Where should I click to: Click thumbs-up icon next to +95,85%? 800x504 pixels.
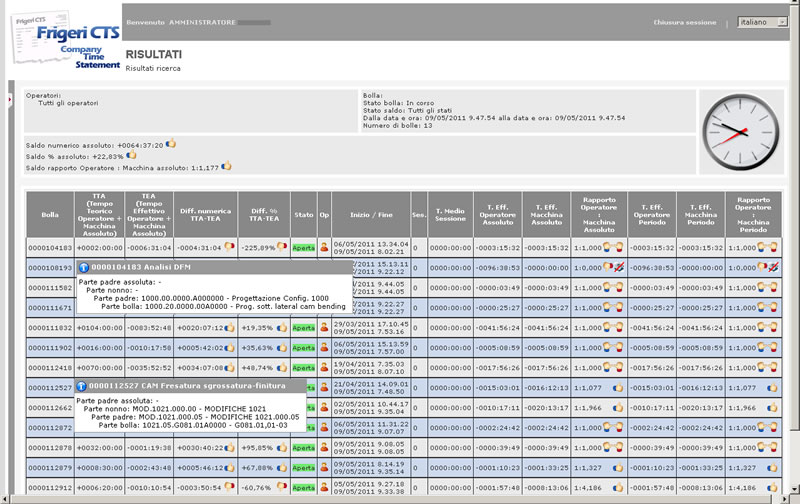click(282, 447)
